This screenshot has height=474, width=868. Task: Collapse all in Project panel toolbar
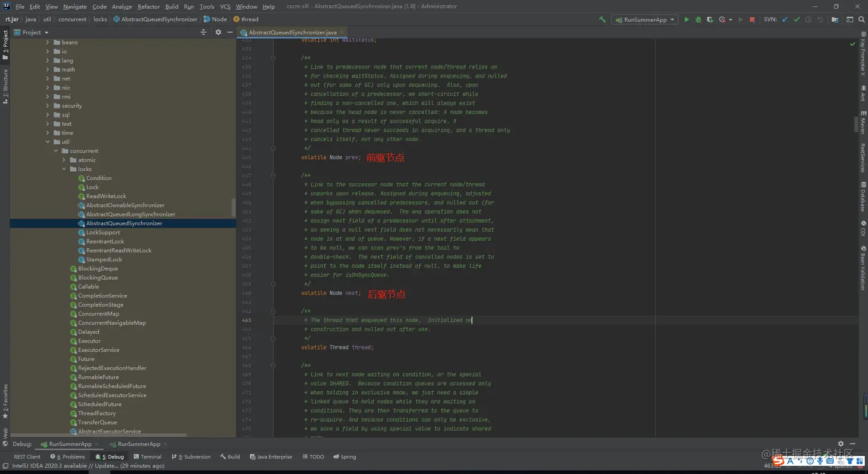pos(203,32)
